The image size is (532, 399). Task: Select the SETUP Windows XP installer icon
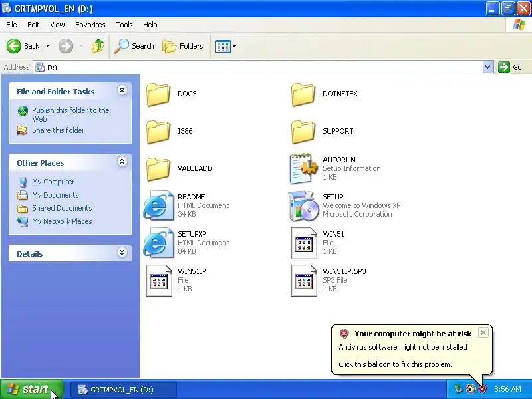click(304, 205)
